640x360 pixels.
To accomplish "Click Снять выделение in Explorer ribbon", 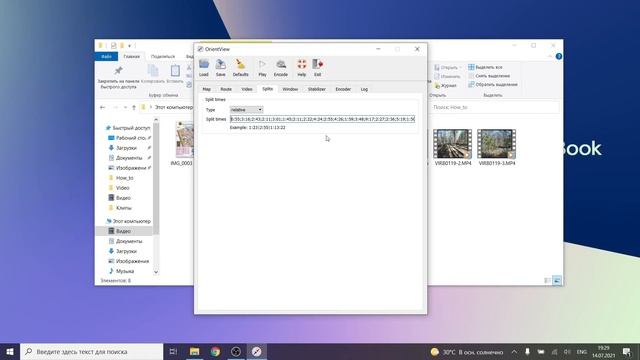I will pyautogui.click(x=489, y=76).
